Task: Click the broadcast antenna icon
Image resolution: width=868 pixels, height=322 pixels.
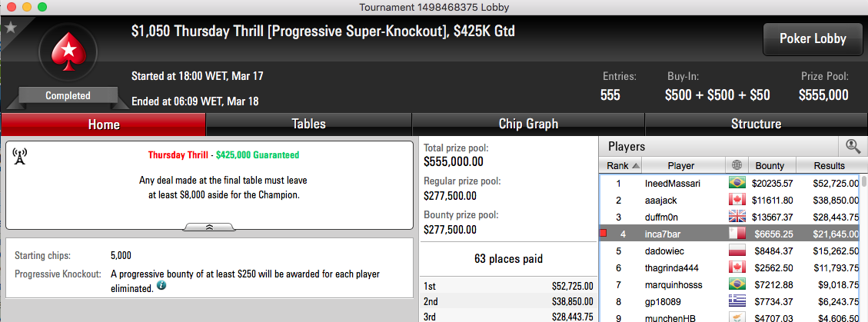Action: tap(19, 158)
